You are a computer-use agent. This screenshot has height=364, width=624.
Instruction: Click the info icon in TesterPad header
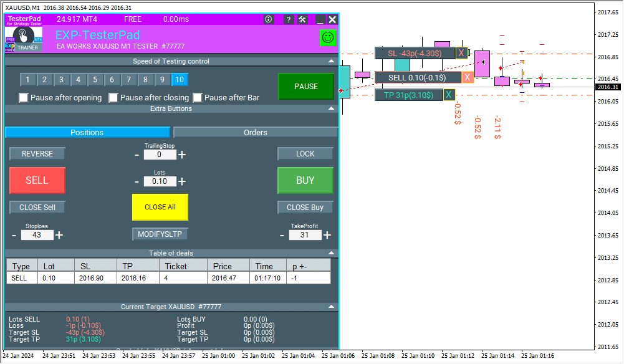pyautogui.click(x=269, y=19)
